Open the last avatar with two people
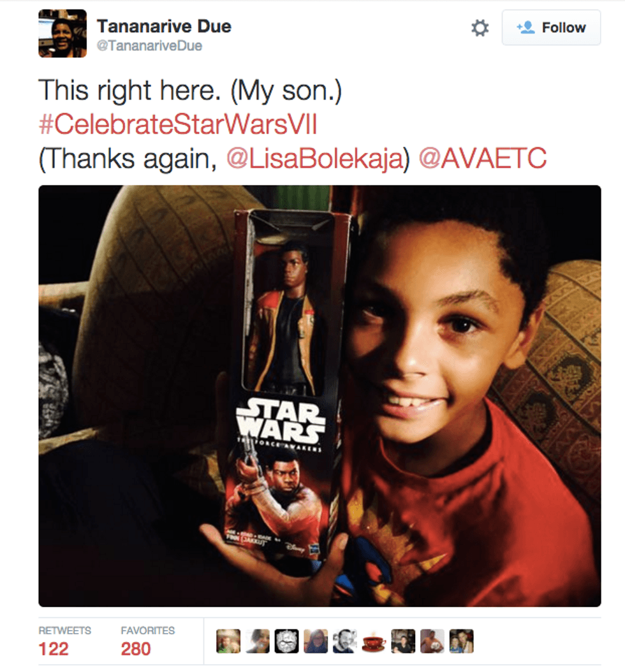625x672 pixels. click(x=461, y=641)
